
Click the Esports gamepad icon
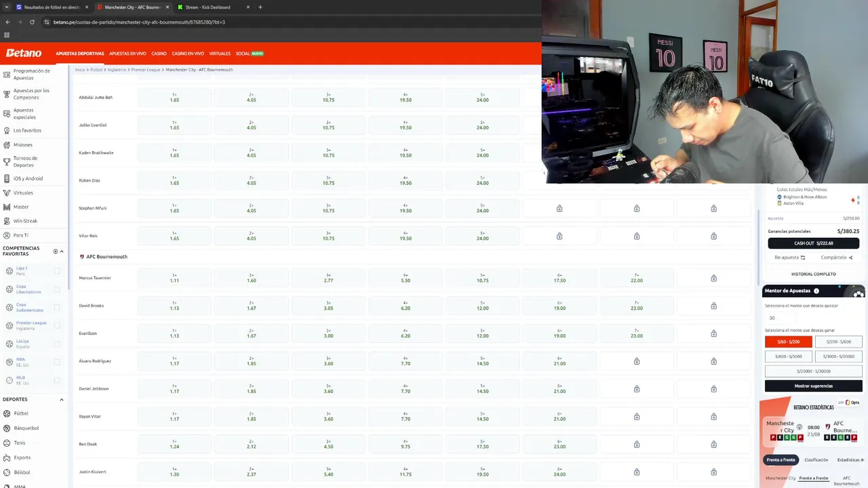[x=7, y=457]
